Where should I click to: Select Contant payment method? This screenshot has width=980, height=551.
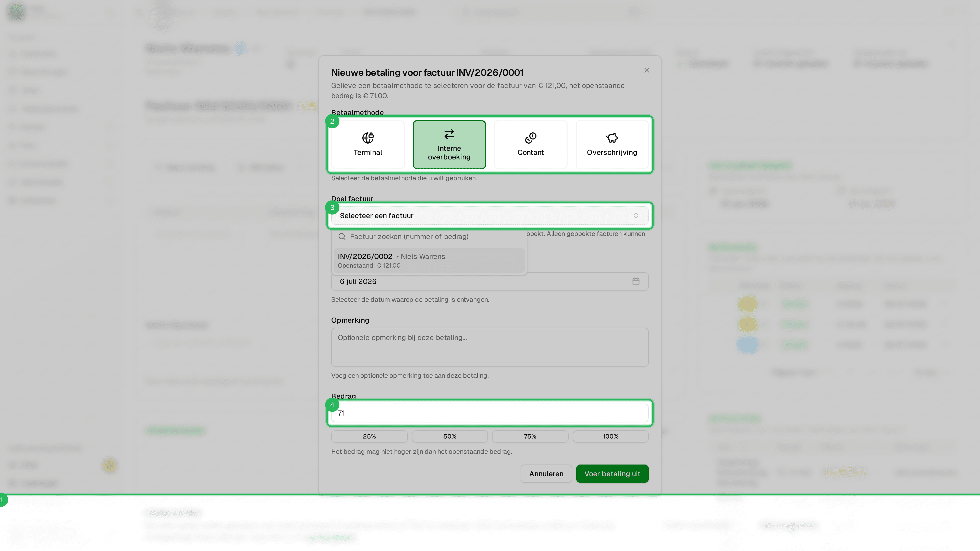530,144
